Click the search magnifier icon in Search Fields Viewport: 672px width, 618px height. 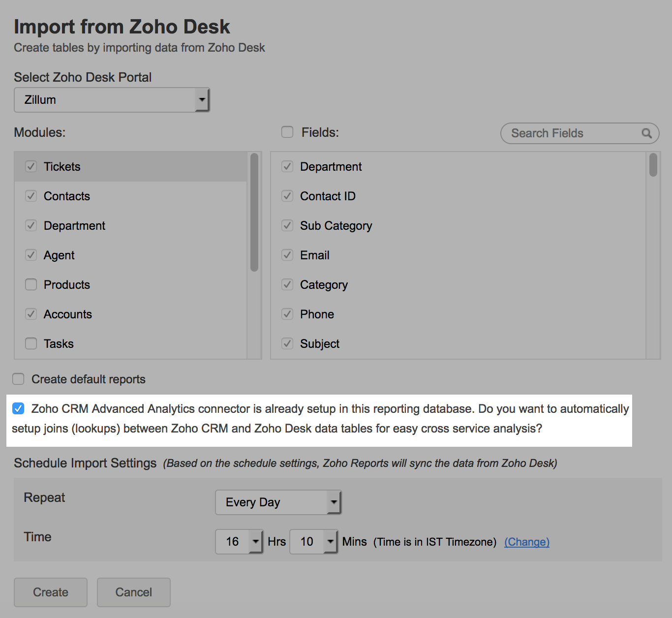coord(646,133)
